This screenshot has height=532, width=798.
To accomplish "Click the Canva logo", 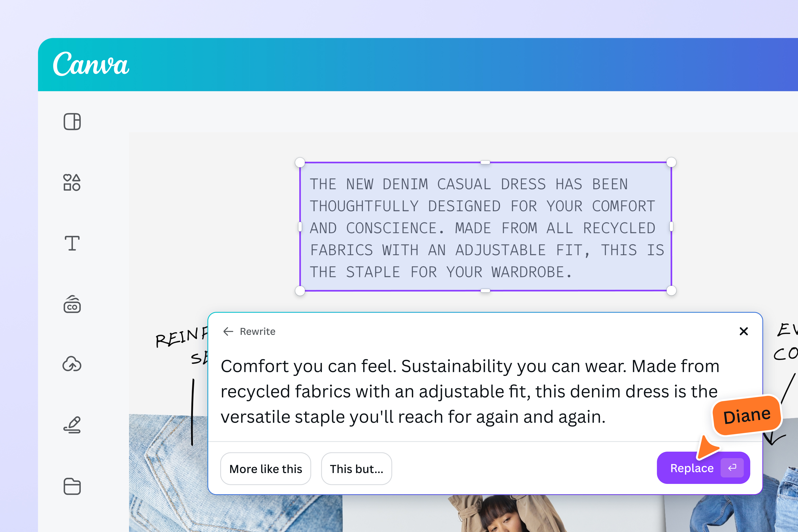I will click(91, 64).
